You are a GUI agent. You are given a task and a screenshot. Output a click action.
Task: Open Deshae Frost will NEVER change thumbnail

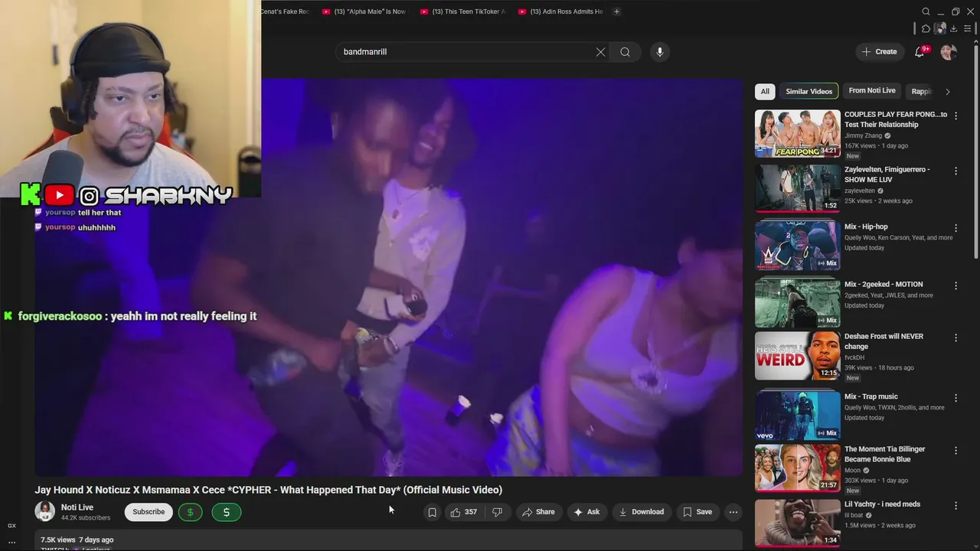point(797,356)
